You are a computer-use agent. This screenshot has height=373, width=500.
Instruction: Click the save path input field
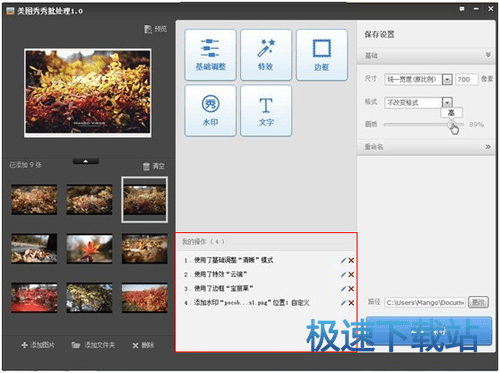[425, 302]
